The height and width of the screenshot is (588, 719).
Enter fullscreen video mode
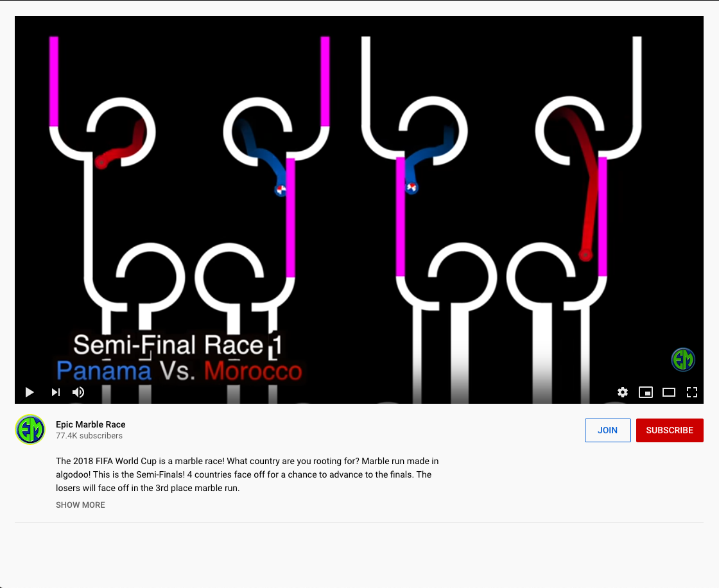(x=692, y=392)
